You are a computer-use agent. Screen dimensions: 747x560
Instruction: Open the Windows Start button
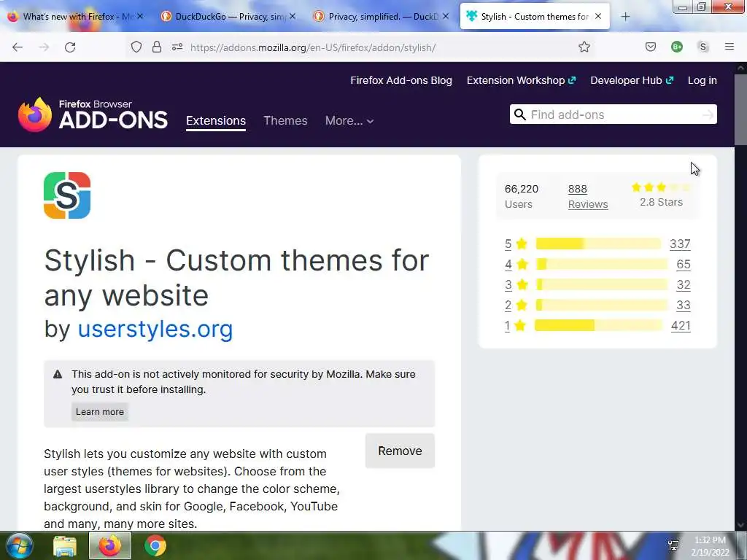click(20, 545)
